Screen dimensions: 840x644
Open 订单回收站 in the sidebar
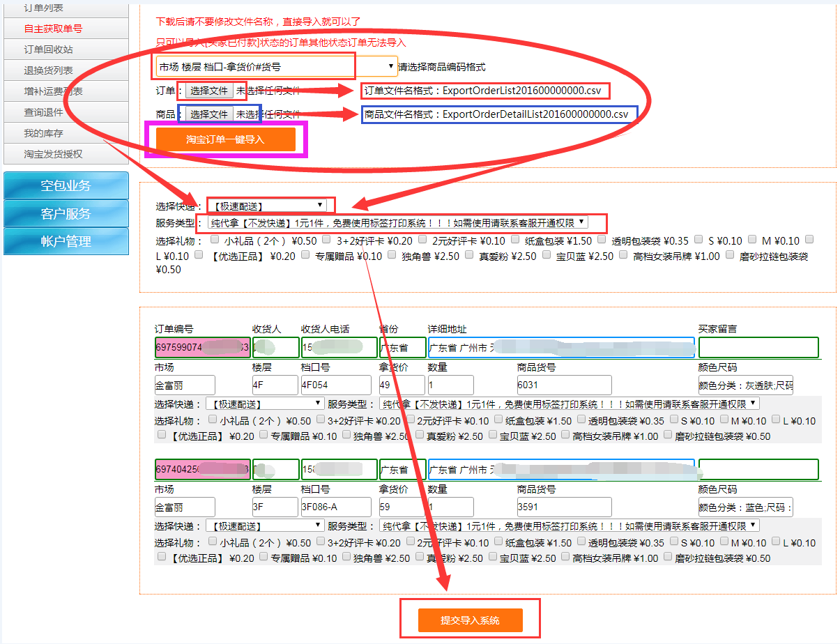pyautogui.click(x=49, y=49)
